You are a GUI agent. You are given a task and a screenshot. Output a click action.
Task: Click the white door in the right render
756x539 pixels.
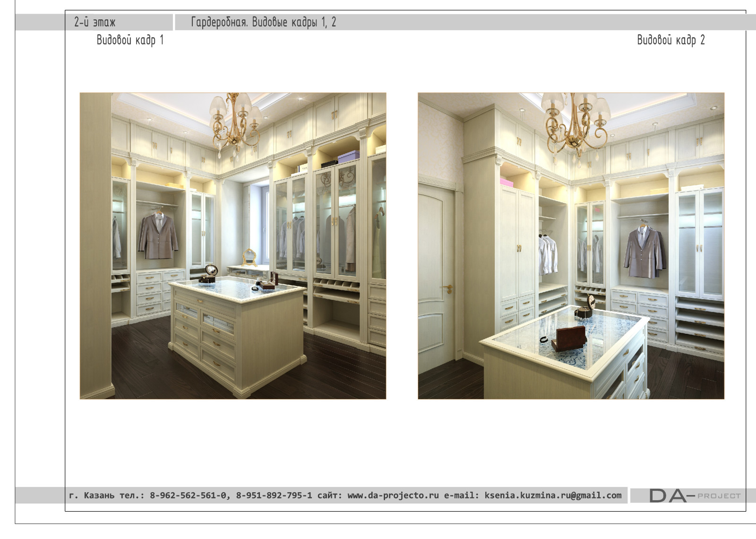435,279
